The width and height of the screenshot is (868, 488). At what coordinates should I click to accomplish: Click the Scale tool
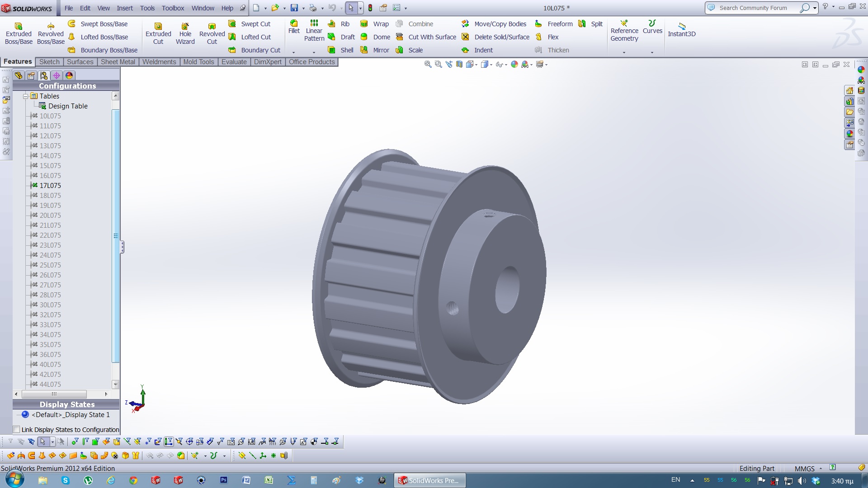tap(409, 50)
